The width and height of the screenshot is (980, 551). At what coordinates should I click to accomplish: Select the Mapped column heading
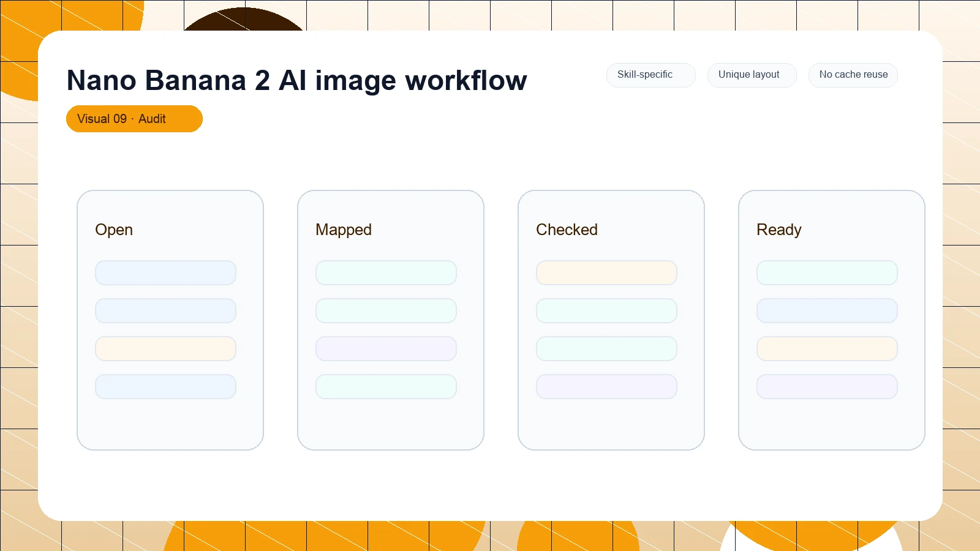(344, 230)
